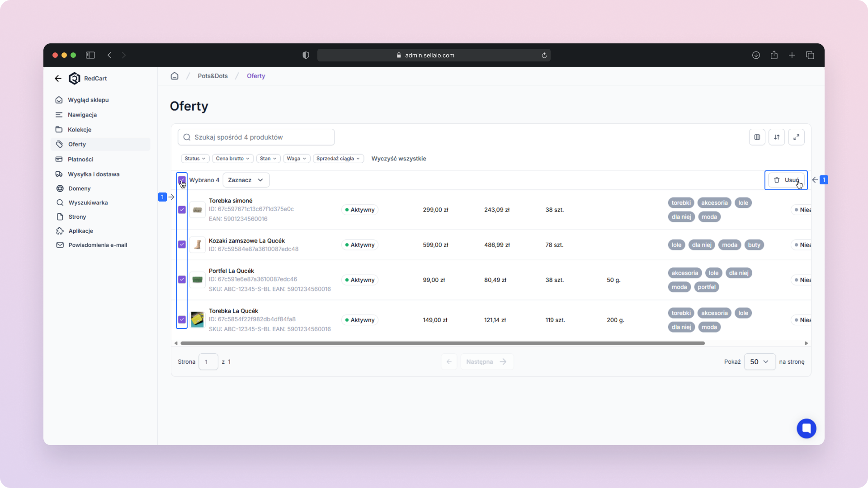
Task: Change the 50 per page dropdown
Action: 759,362
